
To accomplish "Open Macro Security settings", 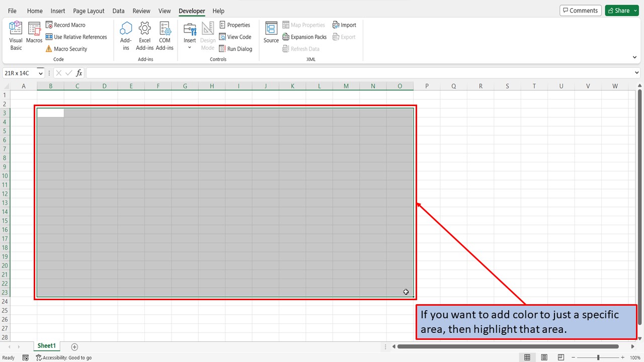I will [x=67, y=48].
